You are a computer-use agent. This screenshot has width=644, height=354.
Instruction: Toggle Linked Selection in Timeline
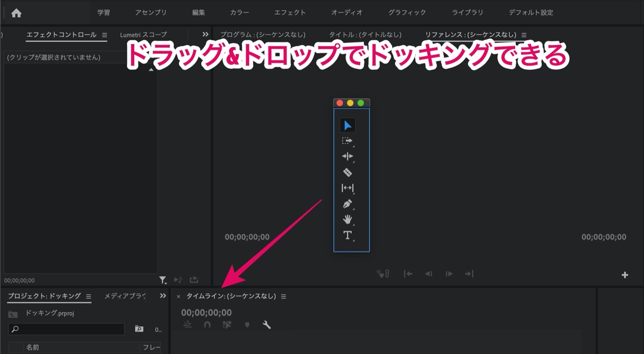click(227, 325)
